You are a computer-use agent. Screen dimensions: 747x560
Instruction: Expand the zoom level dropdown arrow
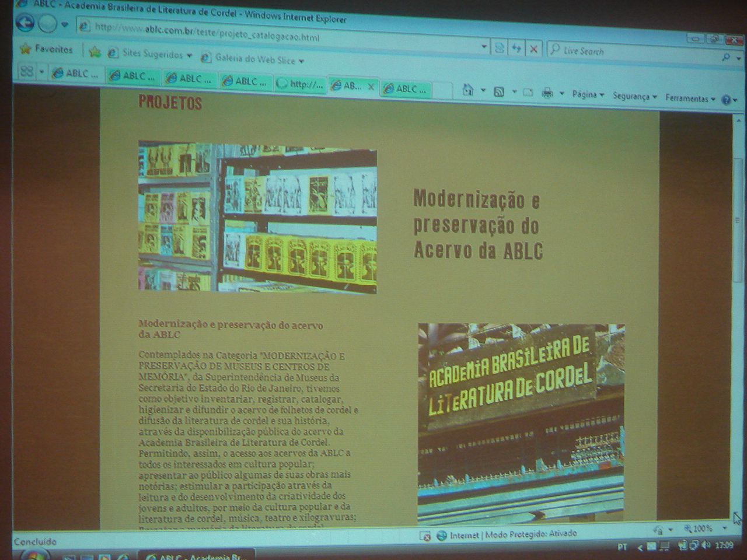coord(724,528)
